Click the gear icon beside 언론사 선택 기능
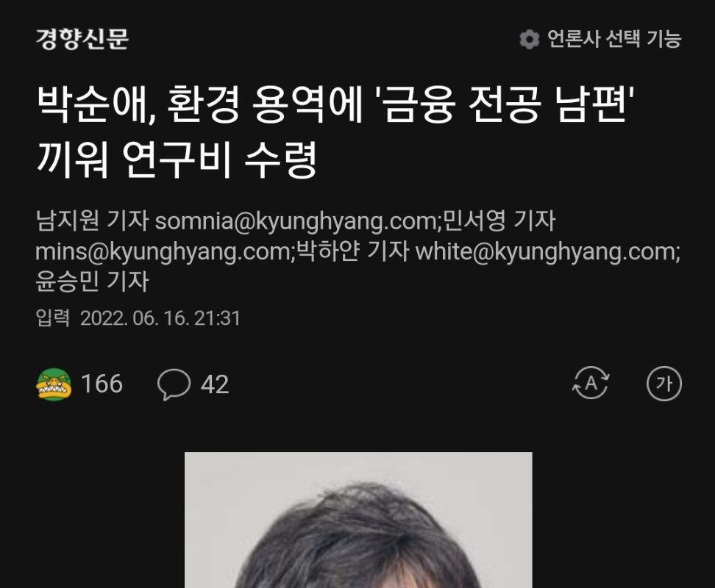Screen dimensions: 715x588 coord(529,39)
